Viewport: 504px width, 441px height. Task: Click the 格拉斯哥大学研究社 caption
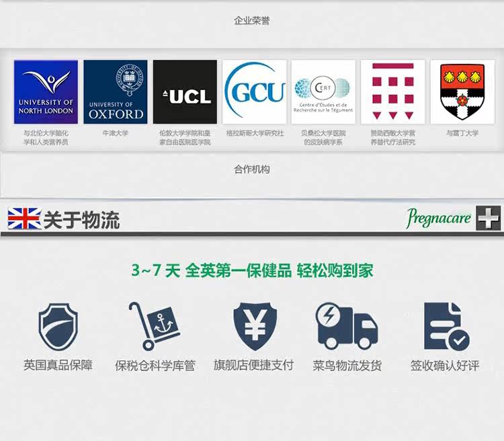(x=255, y=133)
